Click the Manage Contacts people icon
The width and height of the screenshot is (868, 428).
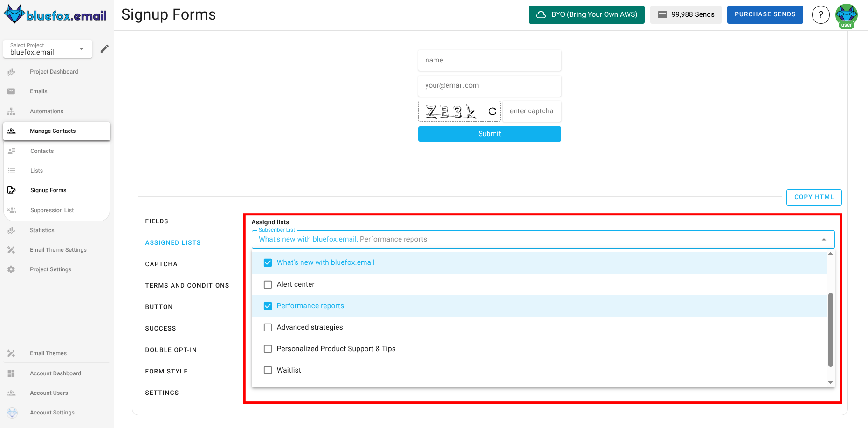(11, 131)
